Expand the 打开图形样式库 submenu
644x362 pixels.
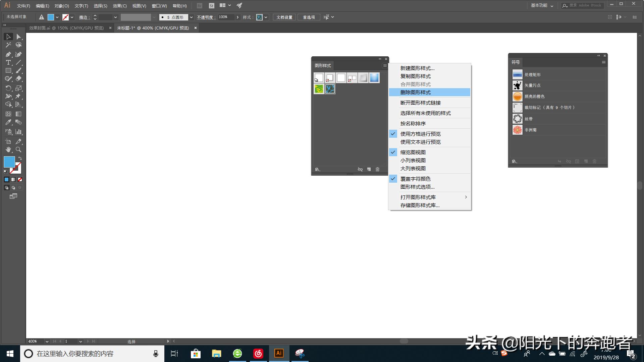point(419,197)
